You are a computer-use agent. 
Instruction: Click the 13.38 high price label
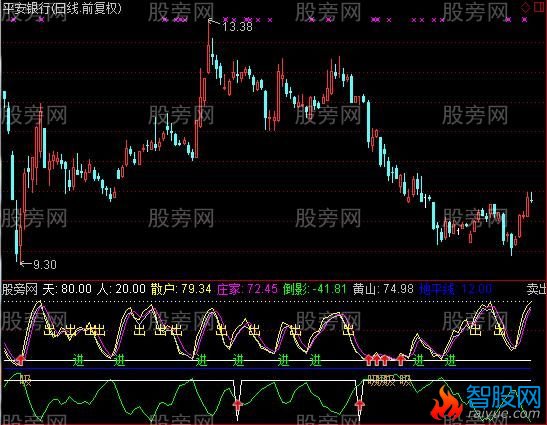point(237,27)
